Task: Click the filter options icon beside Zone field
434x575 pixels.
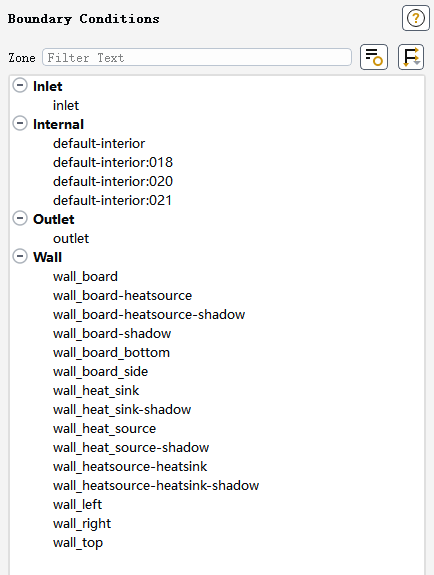Action: (x=374, y=57)
